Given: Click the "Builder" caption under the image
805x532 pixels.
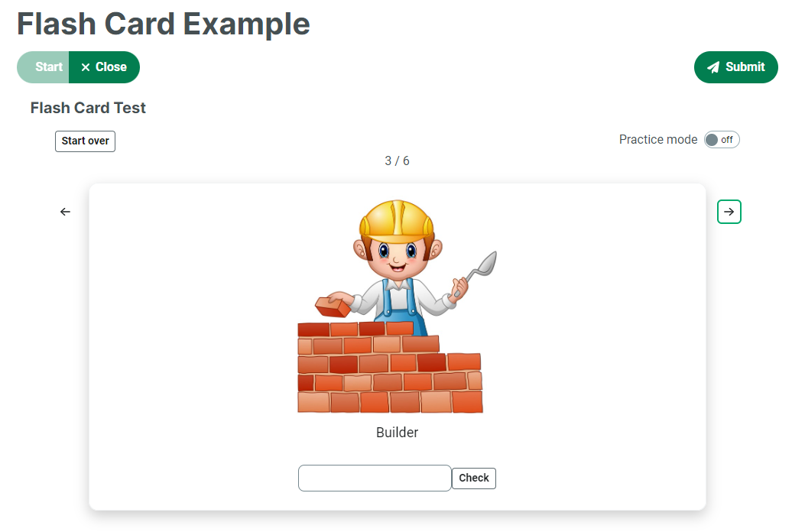Looking at the screenshot, I should click(x=398, y=433).
